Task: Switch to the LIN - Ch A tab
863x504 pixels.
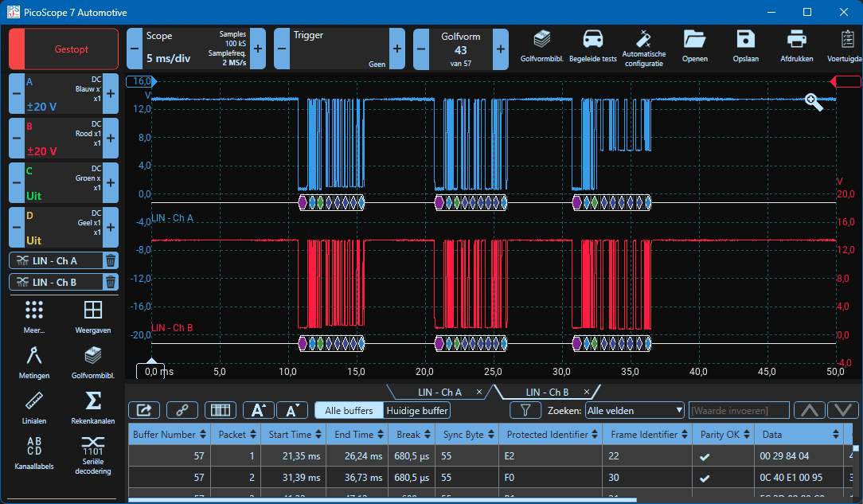Action: (439, 392)
